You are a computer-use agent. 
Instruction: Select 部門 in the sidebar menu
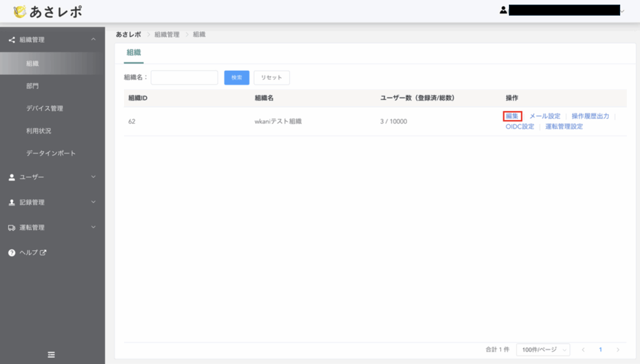click(x=32, y=86)
